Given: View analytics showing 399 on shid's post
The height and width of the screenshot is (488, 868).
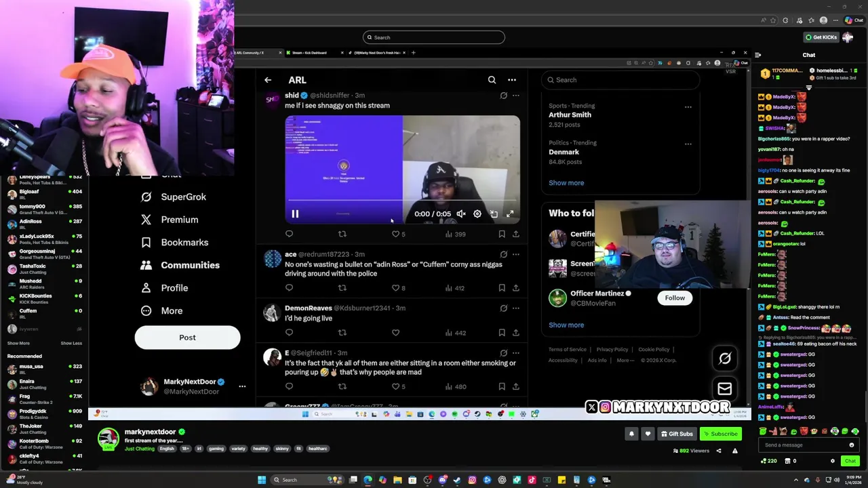Looking at the screenshot, I should [455, 234].
